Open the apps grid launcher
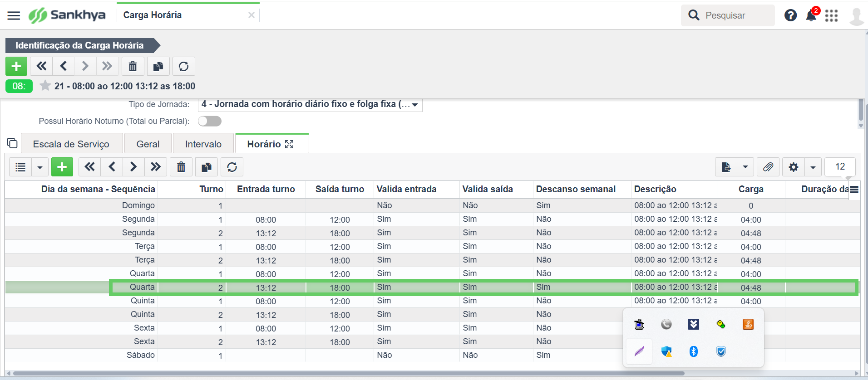The image size is (868, 380). coord(831,15)
